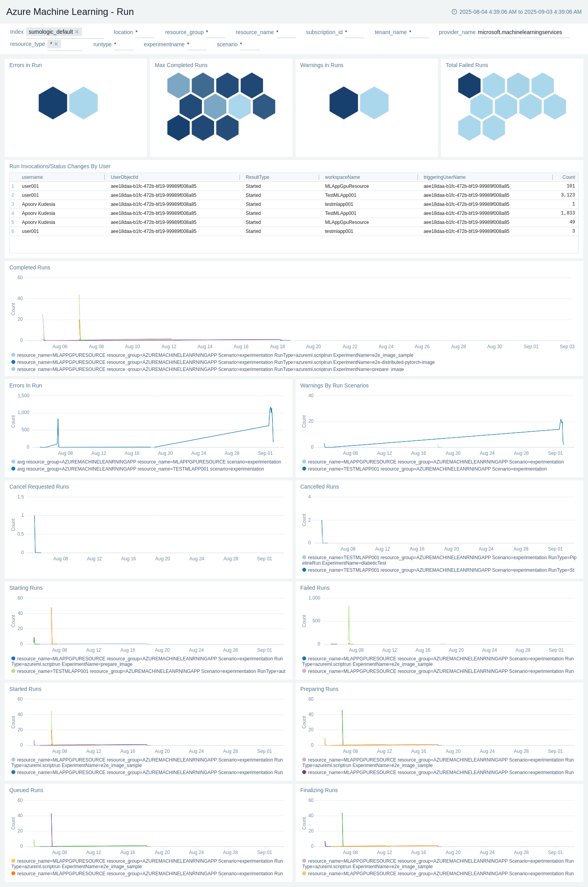Viewport: 588px width, 887px height.
Task: Click the purple spike in Queued Runs chart
Action: (x=51, y=829)
